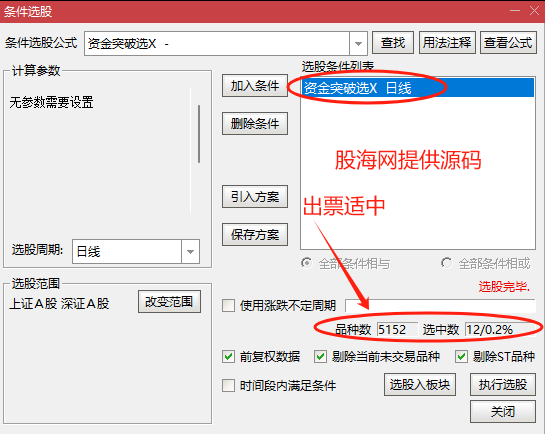Disable the 剔除ST品种 checkbox
The image size is (545, 434).
point(461,357)
